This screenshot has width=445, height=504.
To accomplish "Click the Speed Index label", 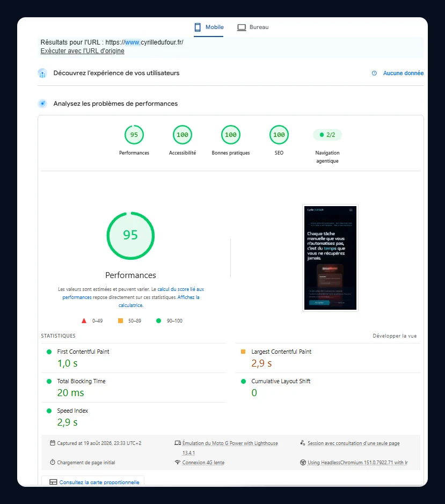I will (x=72, y=411).
